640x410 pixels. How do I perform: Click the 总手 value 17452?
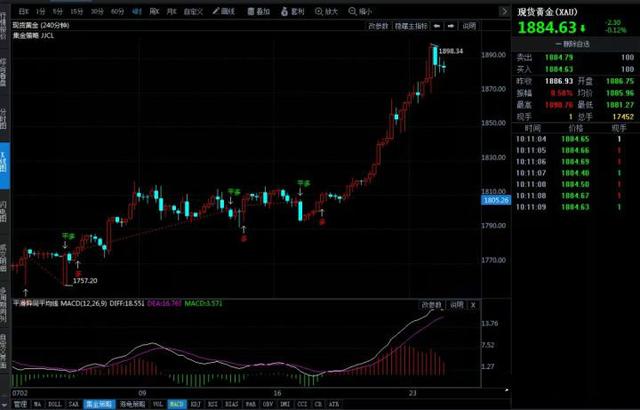coord(623,117)
